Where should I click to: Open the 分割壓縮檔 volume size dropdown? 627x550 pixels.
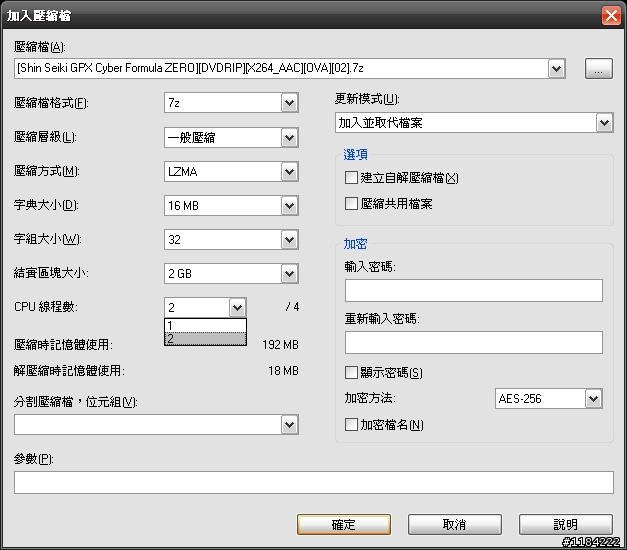click(290, 425)
